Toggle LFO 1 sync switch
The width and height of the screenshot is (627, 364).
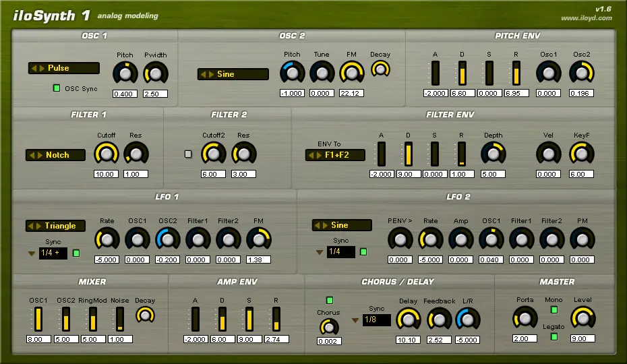pos(76,253)
